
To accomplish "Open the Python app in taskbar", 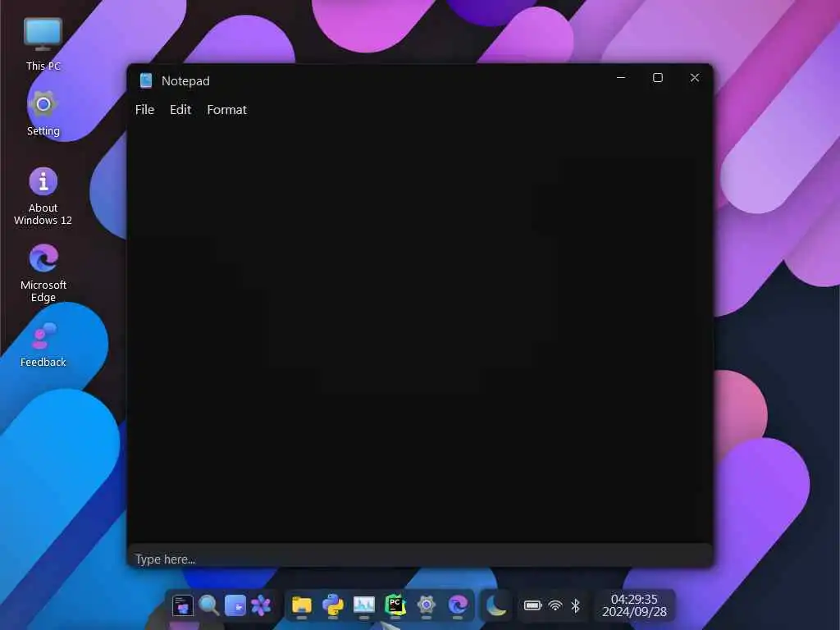I will 333,605.
